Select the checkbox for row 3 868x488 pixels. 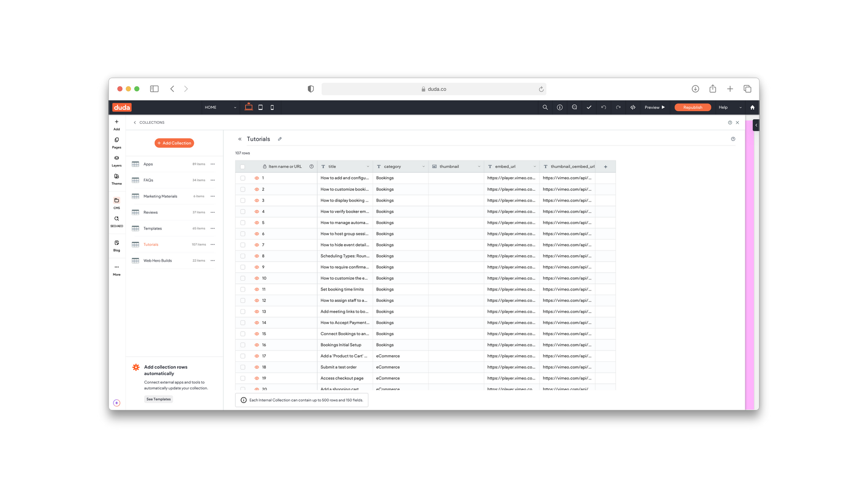click(x=243, y=201)
